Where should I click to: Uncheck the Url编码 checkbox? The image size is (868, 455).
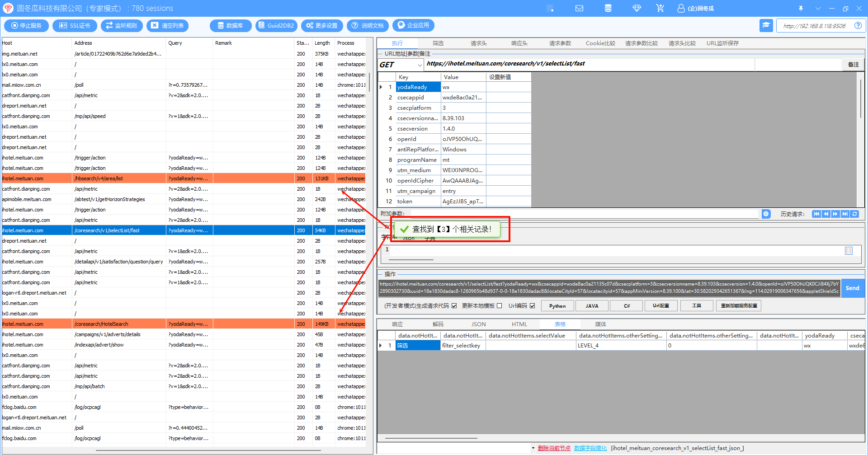pos(532,306)
